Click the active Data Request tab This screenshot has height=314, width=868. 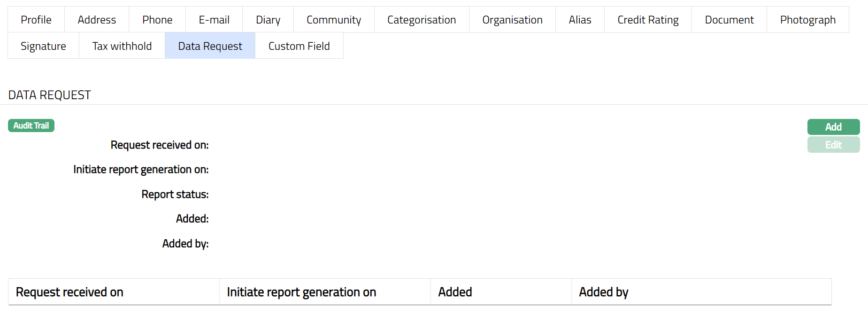210,46
